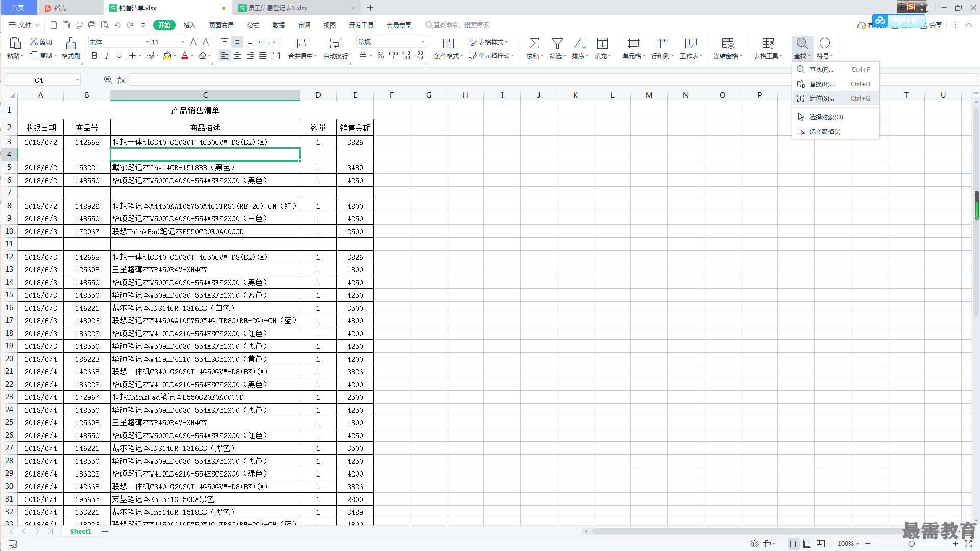Click the Sort (排序) icon
This screenshot has width=980, height=551.
[580, 43]
